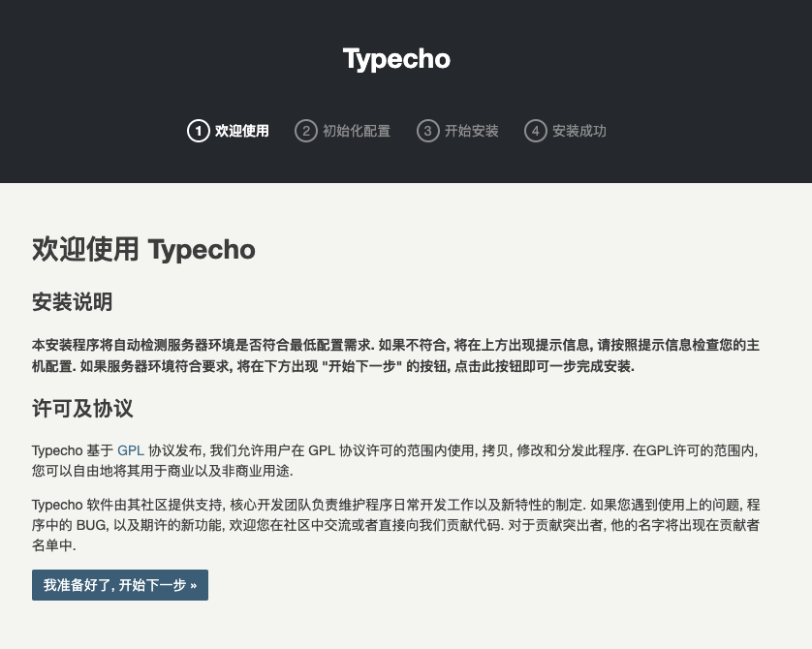Click the 安装成功 step label
Screen dimensions: 812x649
tap(579, 131)
